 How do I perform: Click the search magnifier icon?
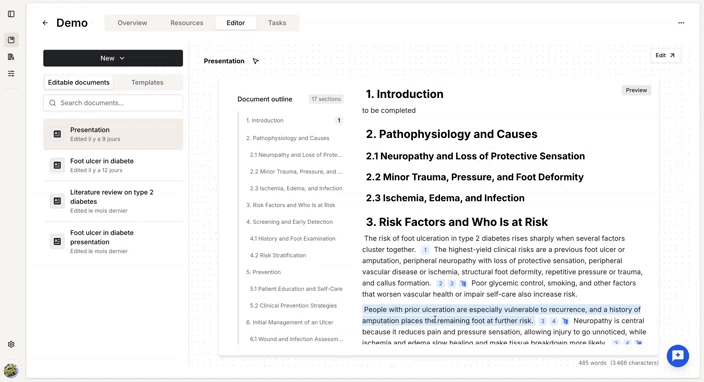(53, 103)
